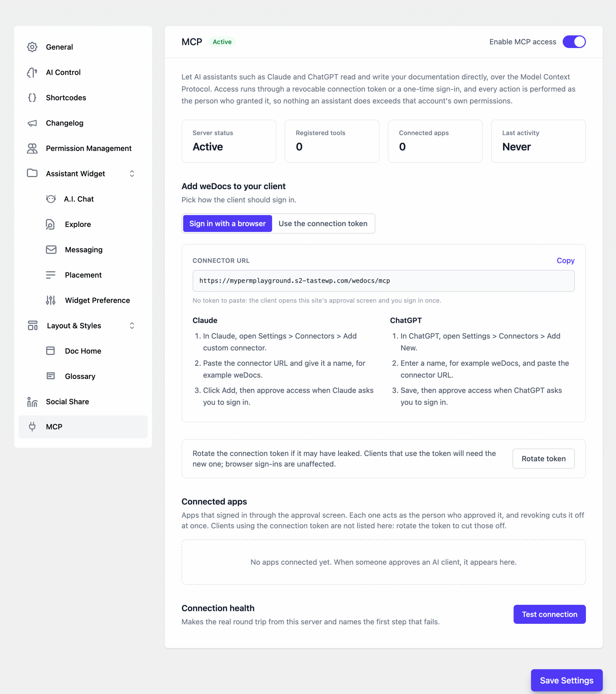The image size is (616, 694).
Task: Click the Widget Preference sliders icon
Action: click(51, 300)
